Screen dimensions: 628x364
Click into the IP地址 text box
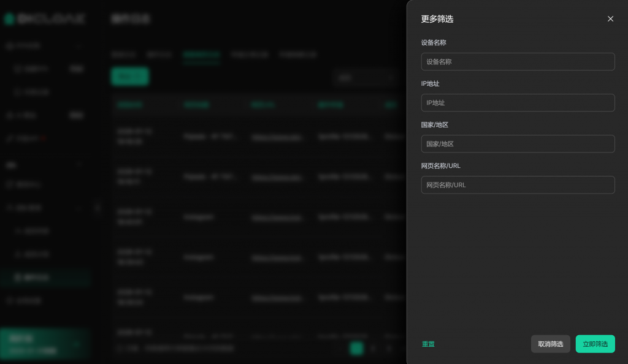[x=518, y=103]
